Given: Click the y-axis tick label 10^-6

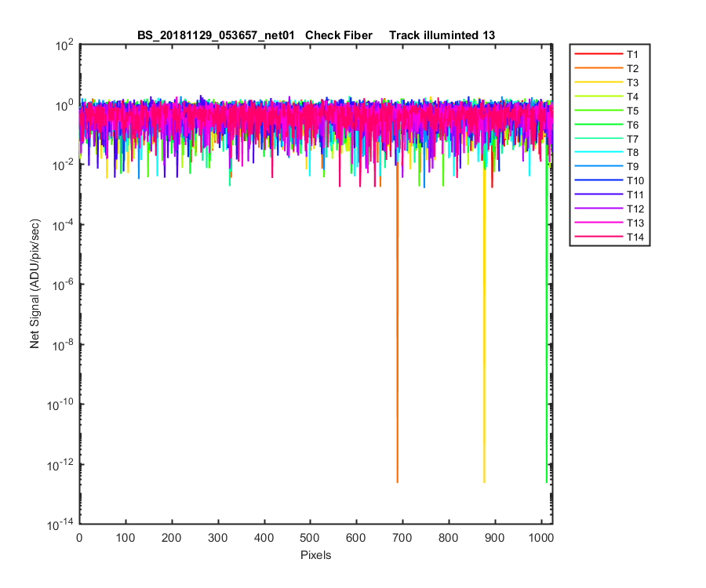Looking at the screenshot, I should pyautogui.click(x=64, y=285).
